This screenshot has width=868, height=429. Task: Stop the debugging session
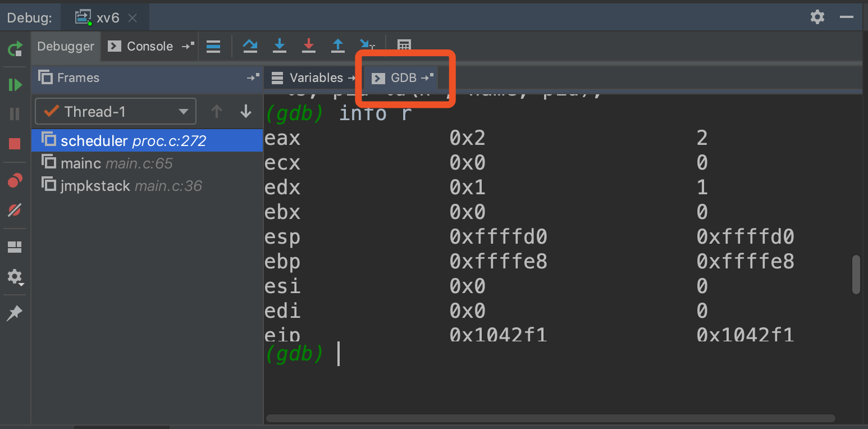coord(15,144)
